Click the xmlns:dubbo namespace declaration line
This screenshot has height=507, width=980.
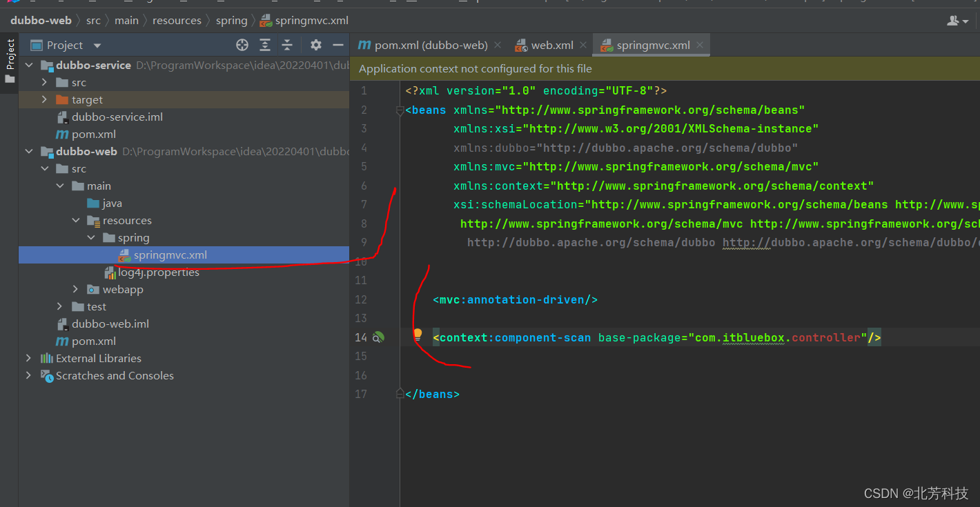(x=625, y=148)
